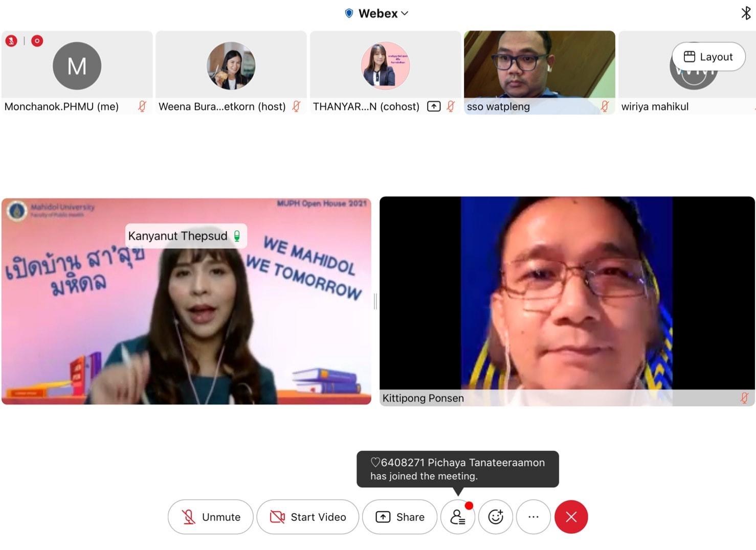Viewport: 756px width, 550px height.
Task: Click the muted microphone status icon at top left
Action: coord(11,41)
